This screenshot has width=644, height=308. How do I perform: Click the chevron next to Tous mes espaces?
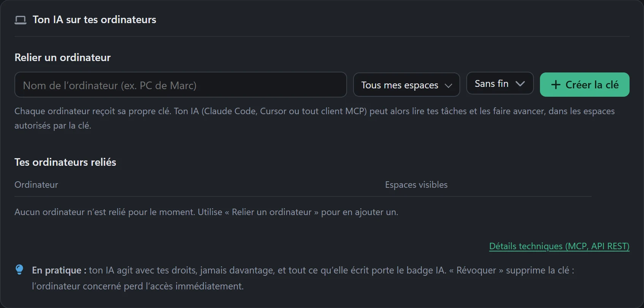(448, 85)
